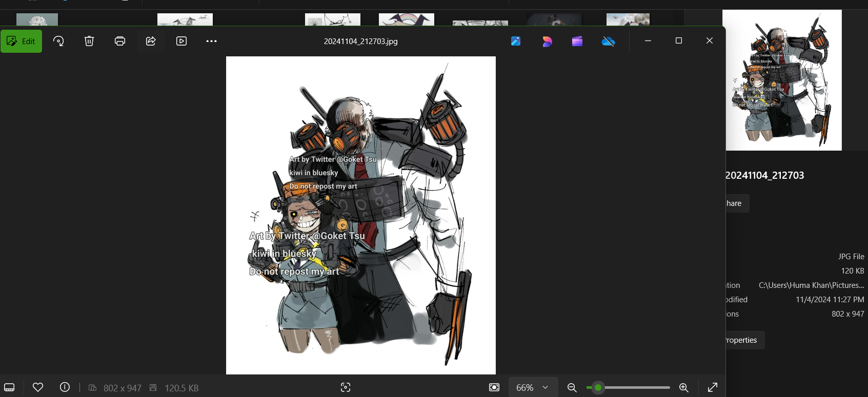This screenshot has width=868, height=397.
Task: Enter full screen with the expand arrows icon
Action: point(713,387)
